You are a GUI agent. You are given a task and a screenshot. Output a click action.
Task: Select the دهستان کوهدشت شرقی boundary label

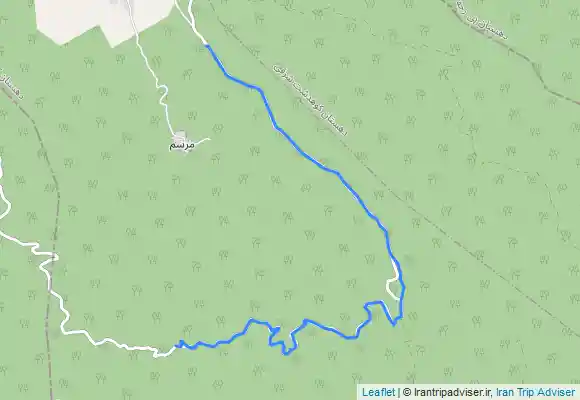click(311, 100)
